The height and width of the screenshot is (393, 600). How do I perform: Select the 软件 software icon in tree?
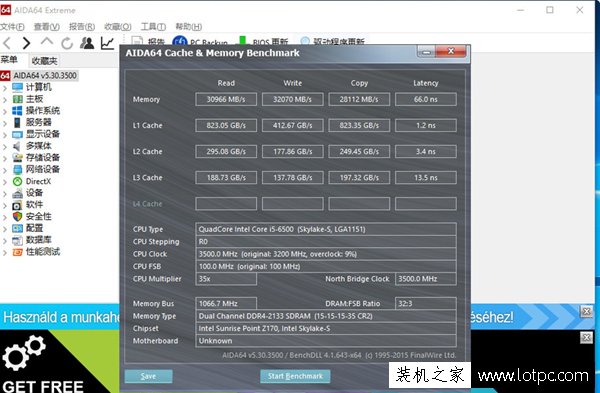pos(18,205)
